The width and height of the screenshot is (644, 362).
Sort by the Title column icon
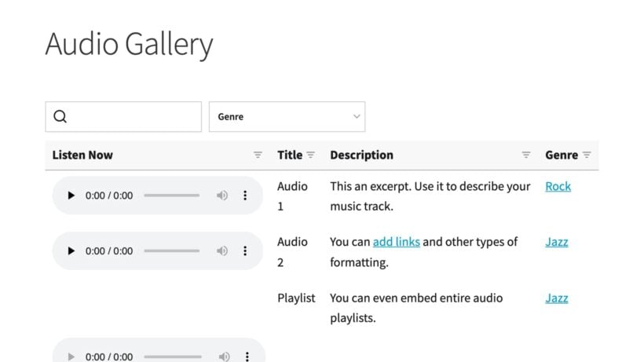(311, 155)
